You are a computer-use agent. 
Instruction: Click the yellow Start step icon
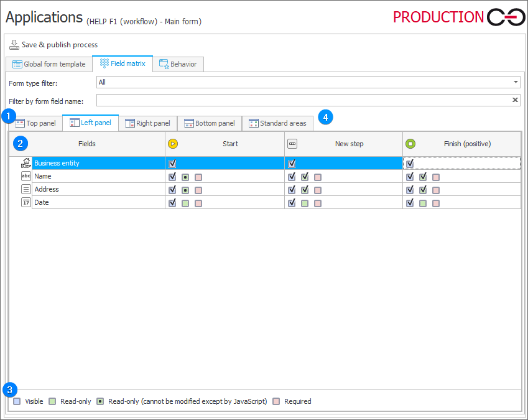tap(173, 144)
